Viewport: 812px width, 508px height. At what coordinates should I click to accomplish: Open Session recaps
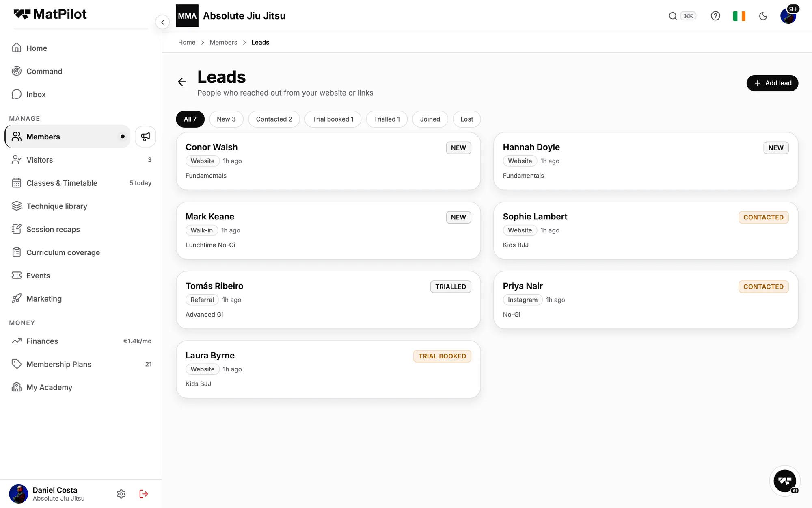[x=80, y=229]
